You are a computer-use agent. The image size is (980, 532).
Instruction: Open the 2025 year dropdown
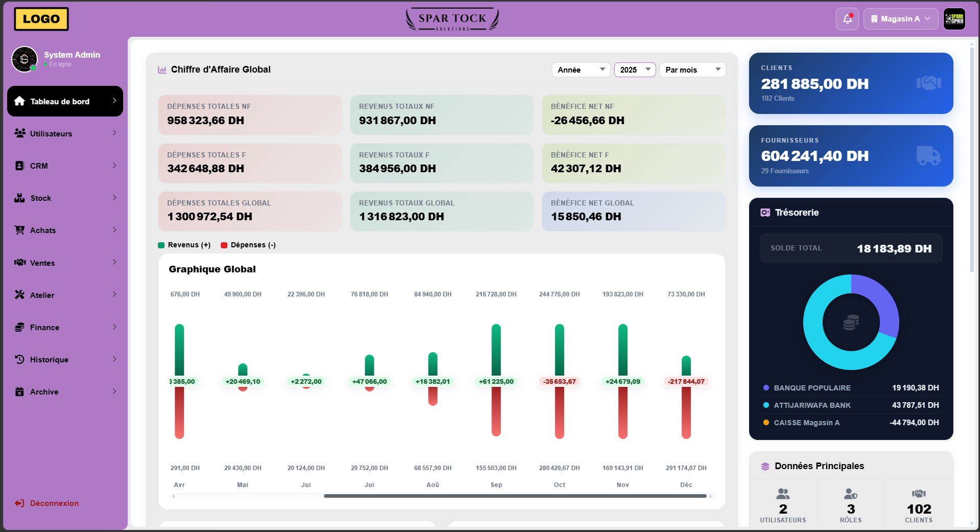click(635, 70)
